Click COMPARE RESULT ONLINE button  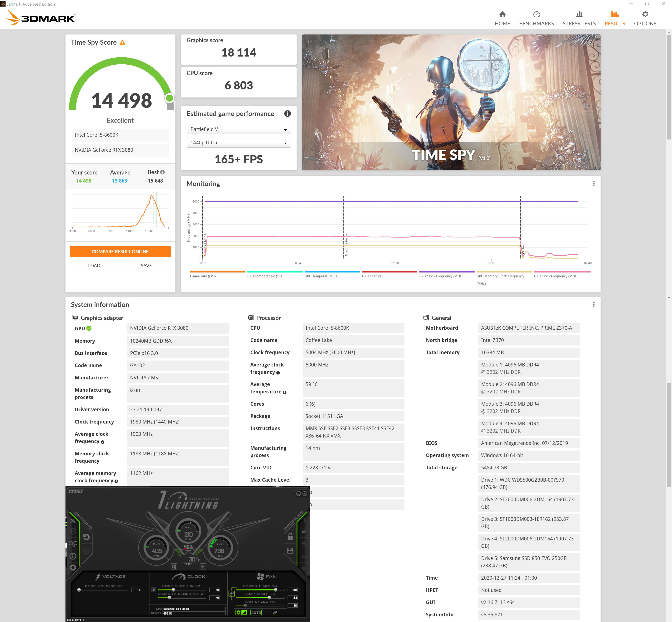click(x=120, y=251)
